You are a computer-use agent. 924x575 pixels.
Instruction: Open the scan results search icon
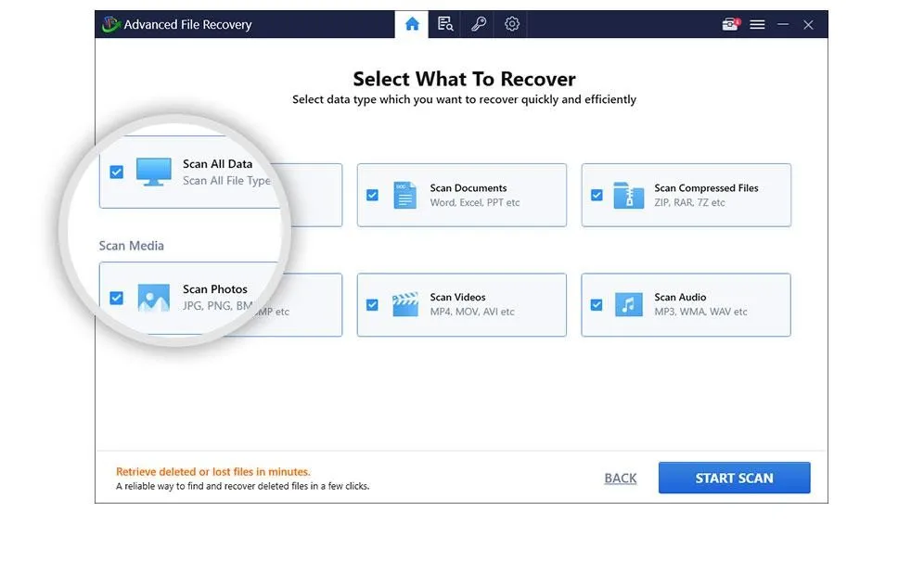tap(444, 24)
